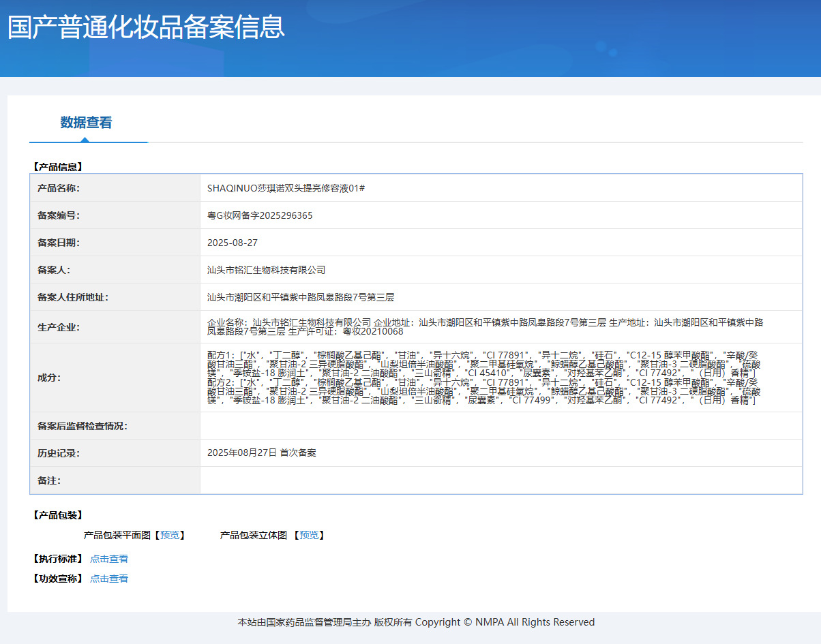
Task: Click 点击查看 next to 功效宣称
Action: click(x=109, y=579)
